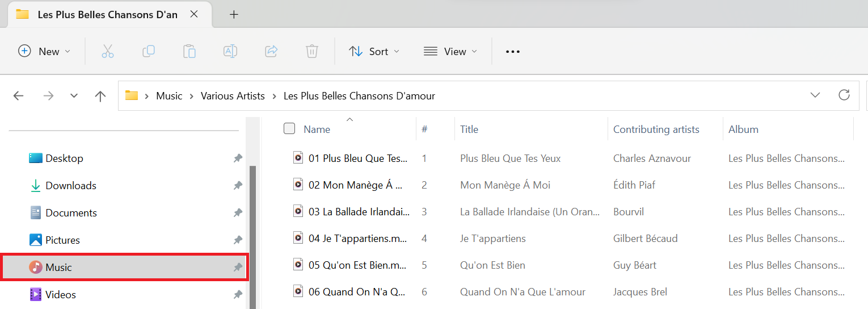Expand the View options dropdown
The image size is (868, 309).
pos(450,52)
